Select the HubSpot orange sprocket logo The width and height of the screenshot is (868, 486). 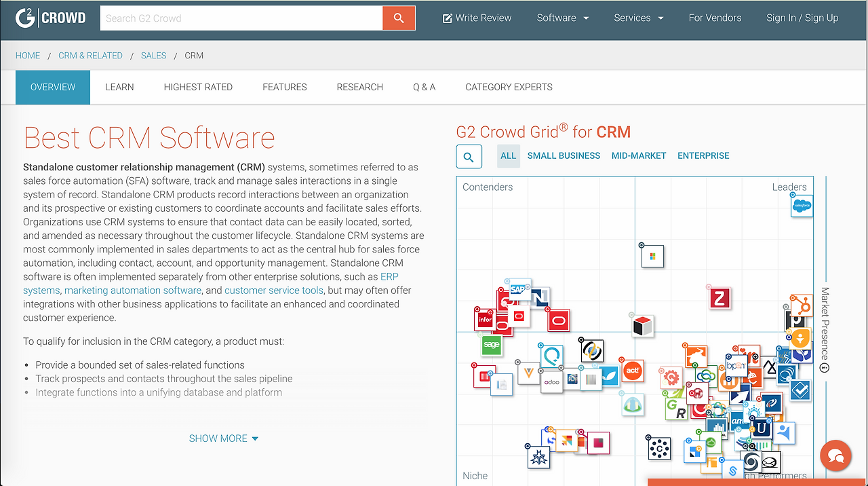[802, 305]
